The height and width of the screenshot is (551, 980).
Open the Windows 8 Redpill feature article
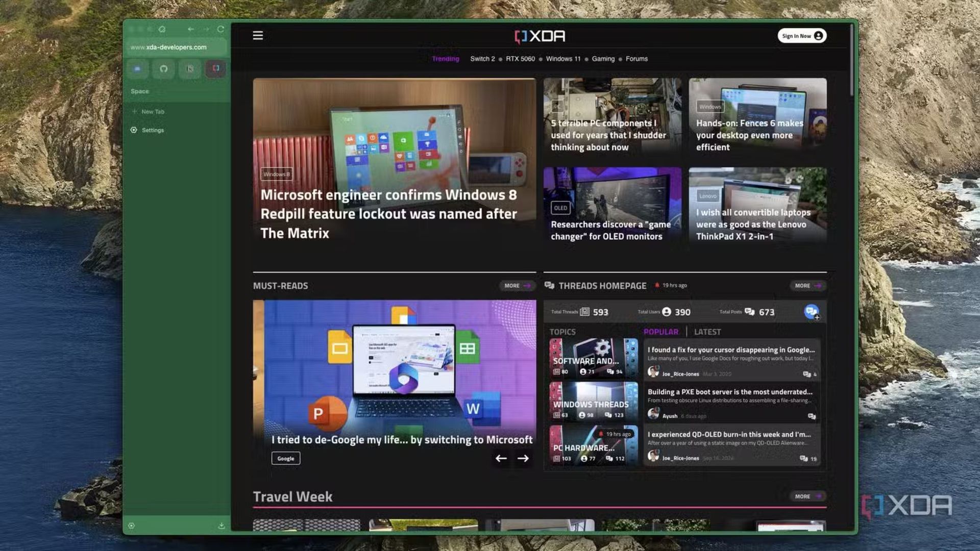[x=389, y=214]
